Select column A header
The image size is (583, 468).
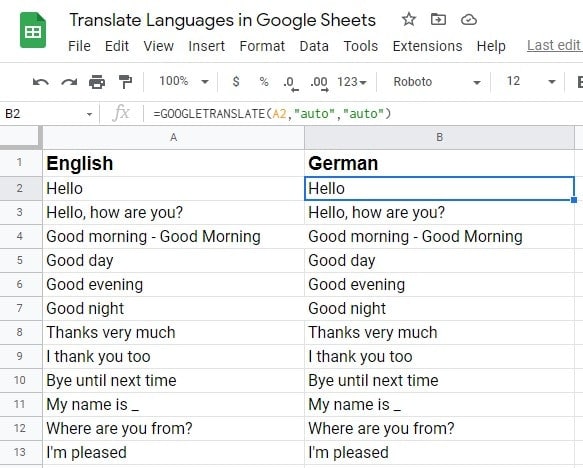pos(173,138)
